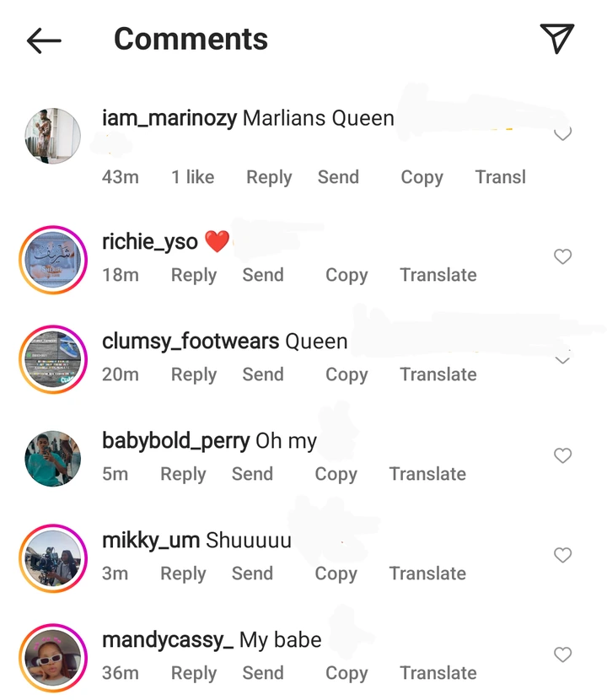Like mandycassy_'s comment with the heart

click(562, 655)
